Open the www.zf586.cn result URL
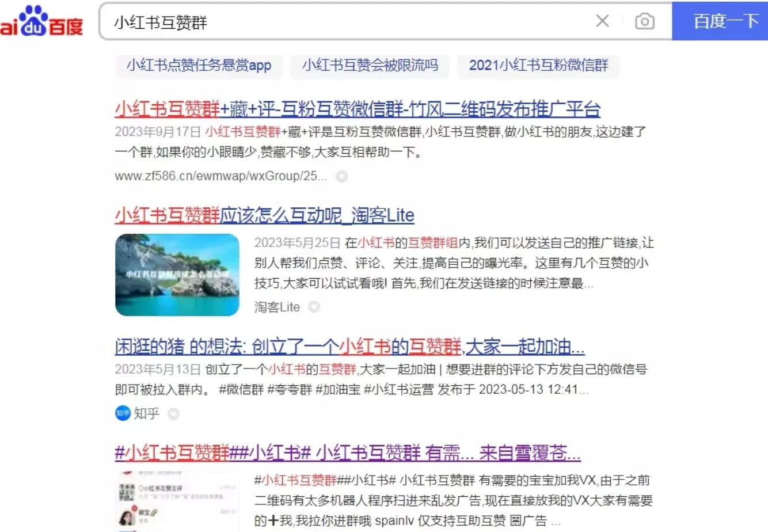The image size is (768, 532). (x=221, y=176)
